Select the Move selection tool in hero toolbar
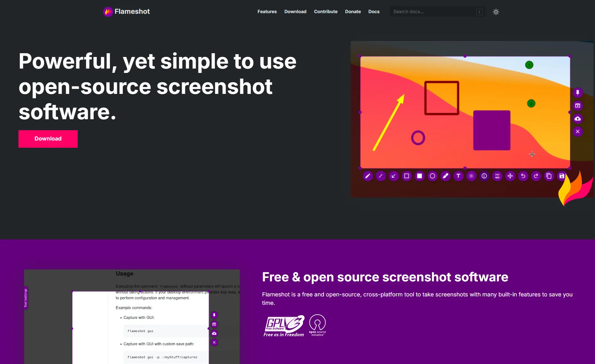This screenshot has height=364, width=595. coord(510,176)
